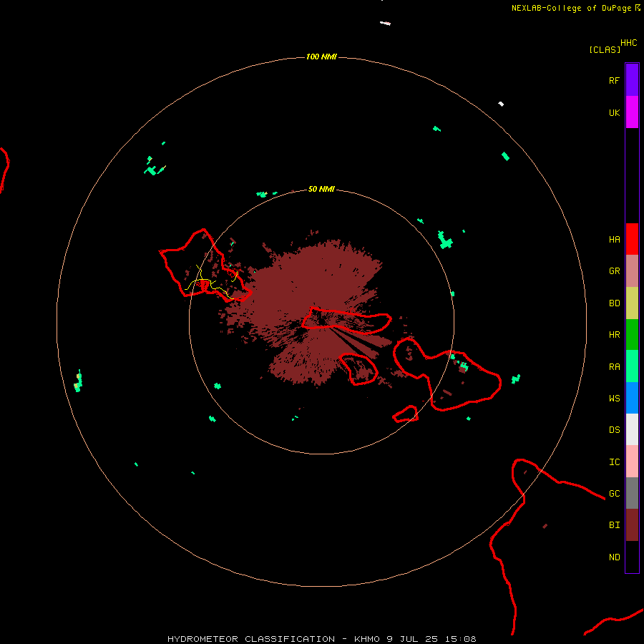Click the "100 NMI" range ring label
The image size is (644, 644).
[x=321, y=57]
